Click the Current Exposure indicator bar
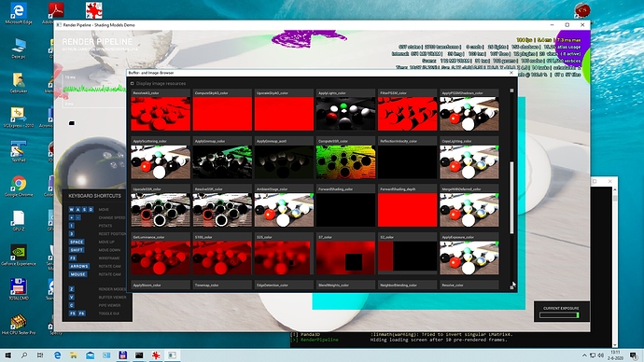 [x=559, y=315]
